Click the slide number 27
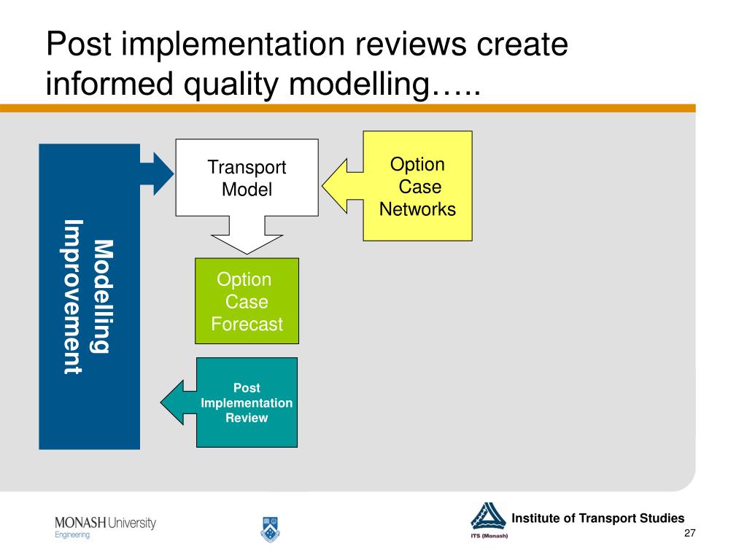Image resolution: width=747 pixels, height=560 pixels. [x=689, y=533]
